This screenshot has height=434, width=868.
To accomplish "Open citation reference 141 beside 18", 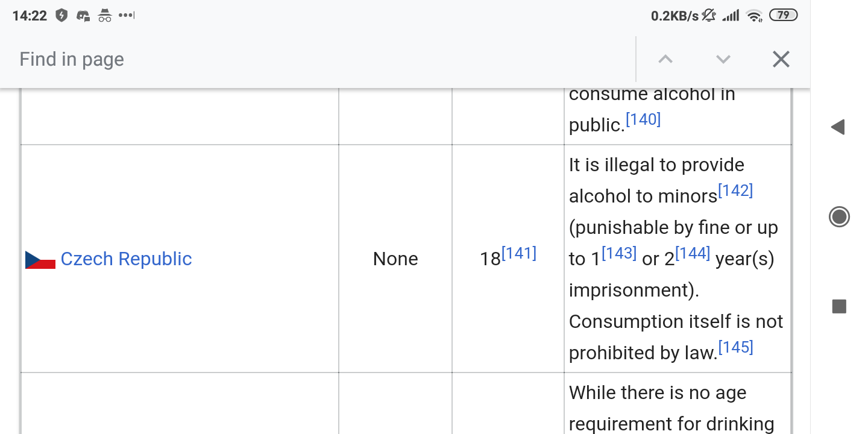I will click(518, 253).
